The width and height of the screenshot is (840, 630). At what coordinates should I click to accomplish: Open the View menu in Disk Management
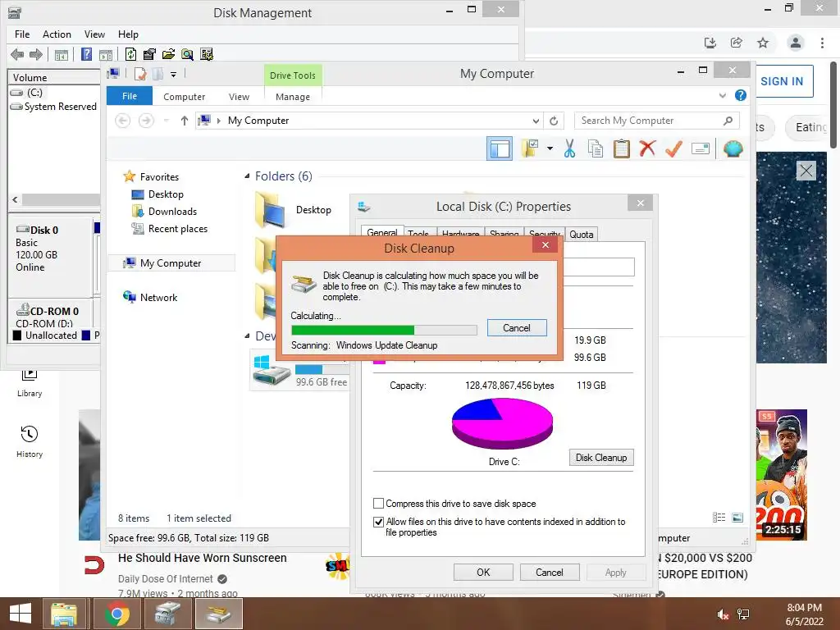point(94,34)
